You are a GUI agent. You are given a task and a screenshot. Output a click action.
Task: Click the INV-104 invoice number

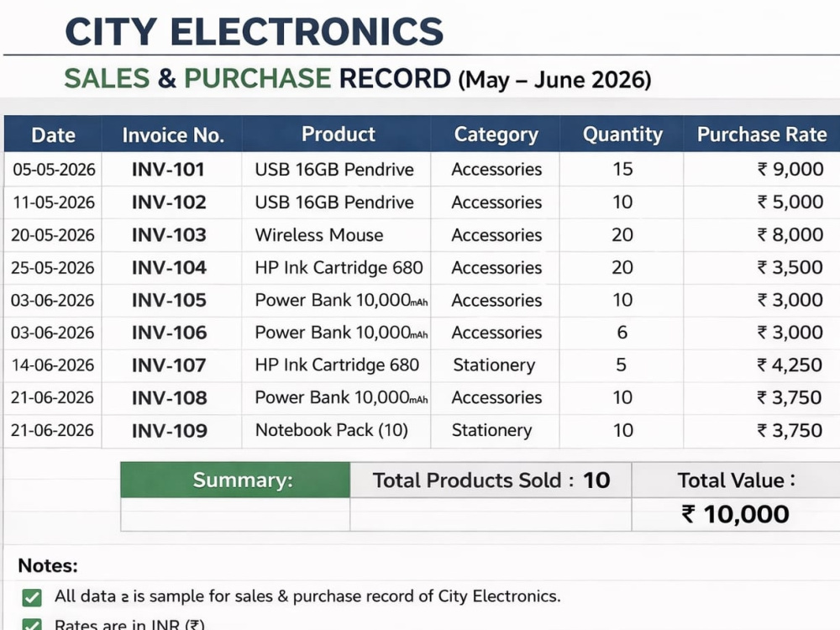[x=169, y=267]
